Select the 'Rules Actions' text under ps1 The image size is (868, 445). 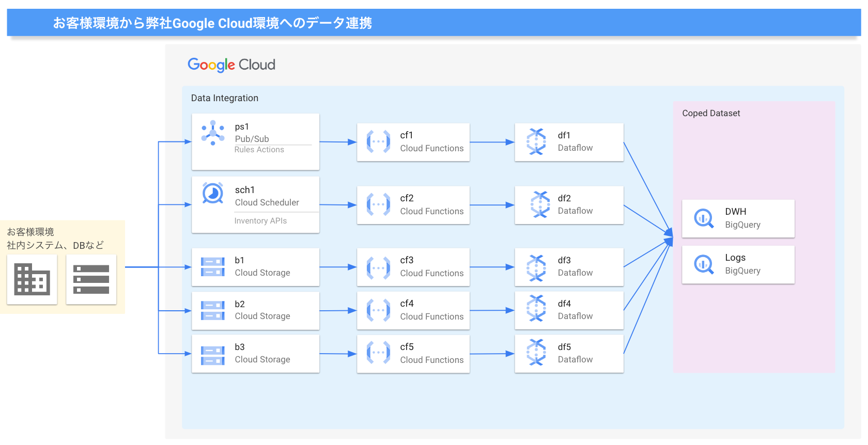[x=259, y=150]
